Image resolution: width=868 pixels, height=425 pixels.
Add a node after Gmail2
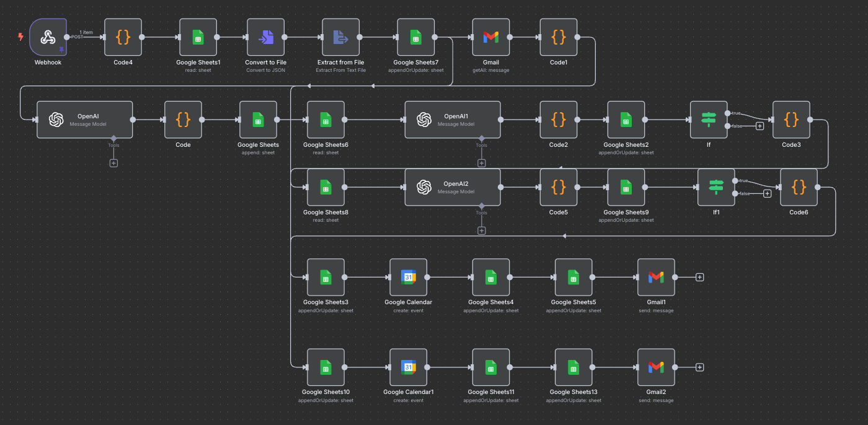pos(699,367)
